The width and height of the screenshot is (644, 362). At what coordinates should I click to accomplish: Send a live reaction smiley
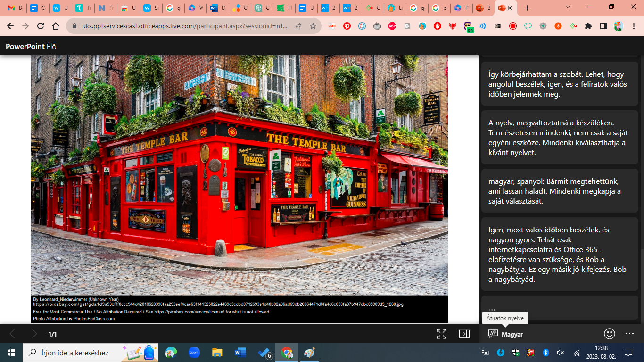pyautogui.click(x=610, y=334)
